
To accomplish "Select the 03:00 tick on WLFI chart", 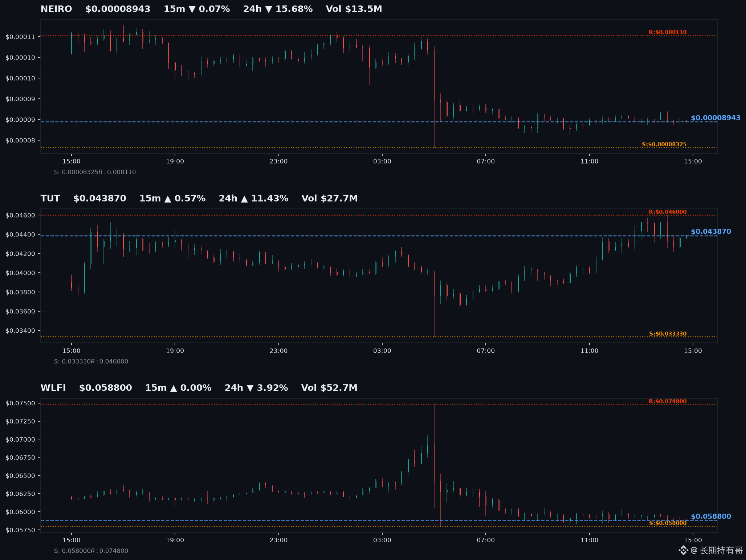I will point(382,540).
